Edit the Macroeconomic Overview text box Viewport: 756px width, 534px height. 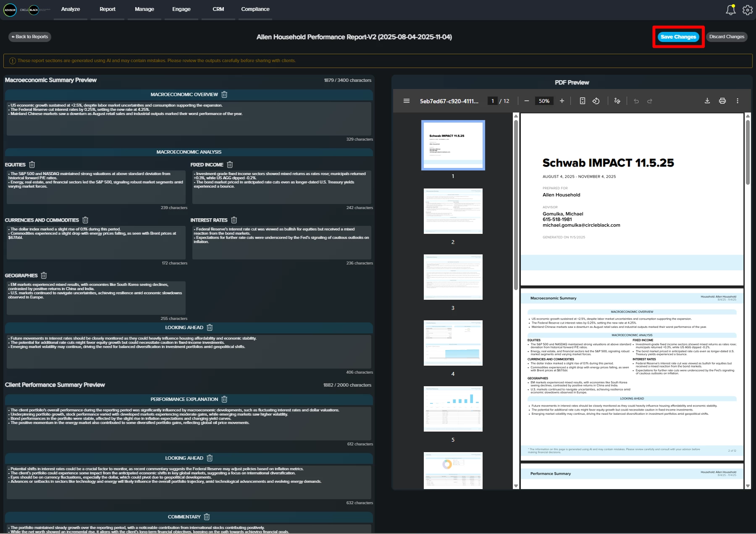pyautogui.click(x=189, y=118)
